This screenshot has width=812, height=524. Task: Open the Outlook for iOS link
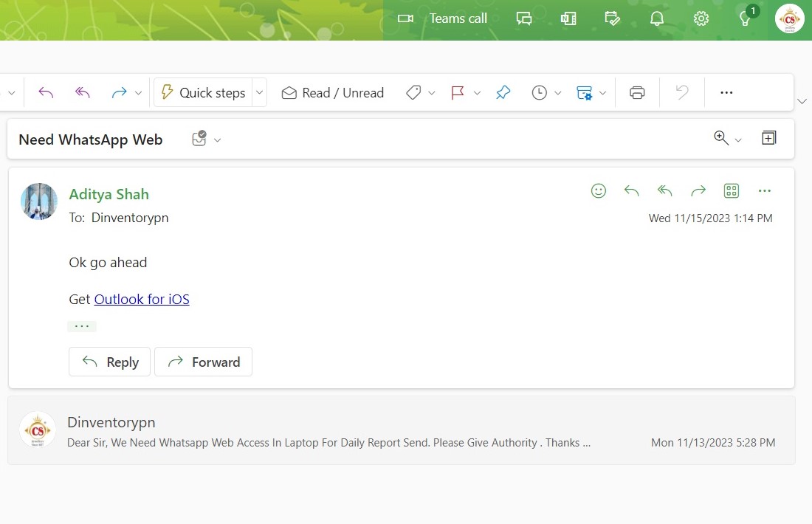[142, 300]
